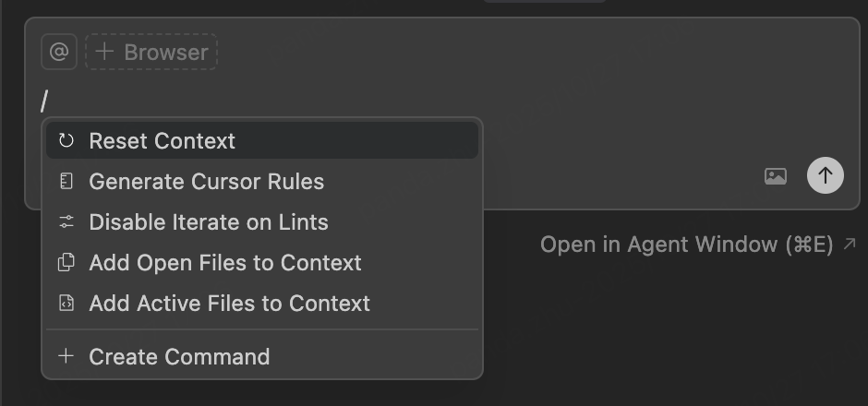868x406 pixels.
Task: Click the code-file icon beside Add Active Files
Action: point(66,304)
